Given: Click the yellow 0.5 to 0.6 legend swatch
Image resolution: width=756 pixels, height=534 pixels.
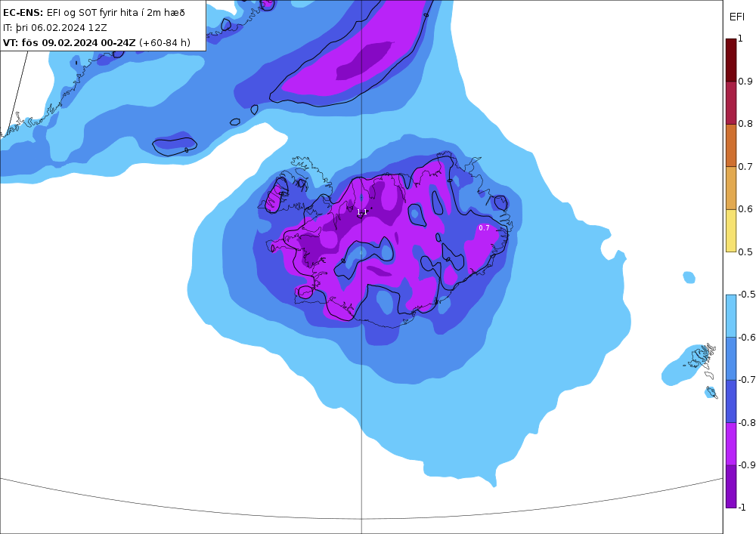Looking at the screenshot, I should click(731, 230).
